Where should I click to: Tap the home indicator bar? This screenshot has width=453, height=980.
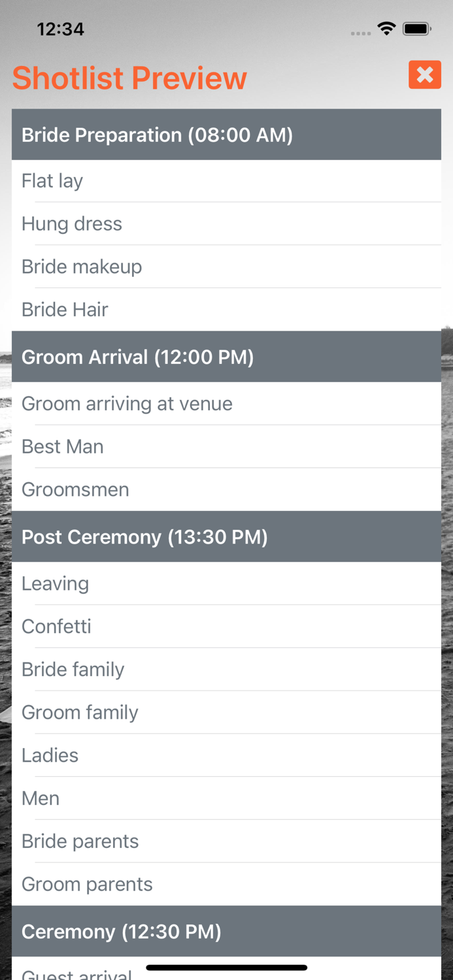tap(226, 967)
